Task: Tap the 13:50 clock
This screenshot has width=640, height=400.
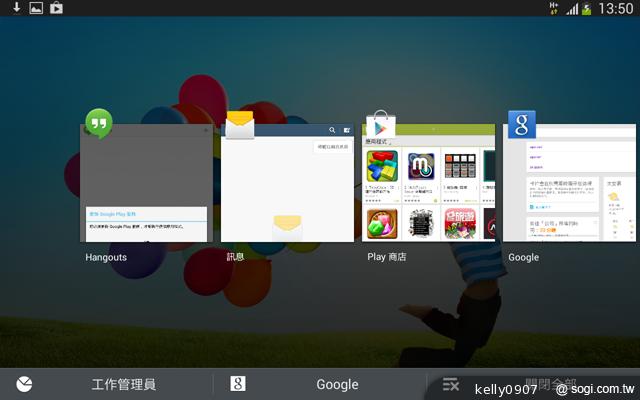Action: tap(616, 9)
